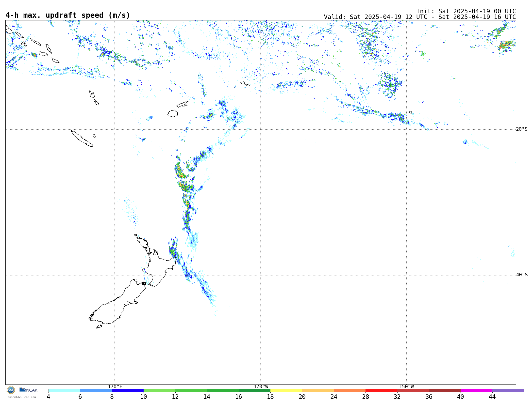Select the dark blue 8-10 color swatch
This screenshot has width=532, height=400.
click(x=128, y=390)
